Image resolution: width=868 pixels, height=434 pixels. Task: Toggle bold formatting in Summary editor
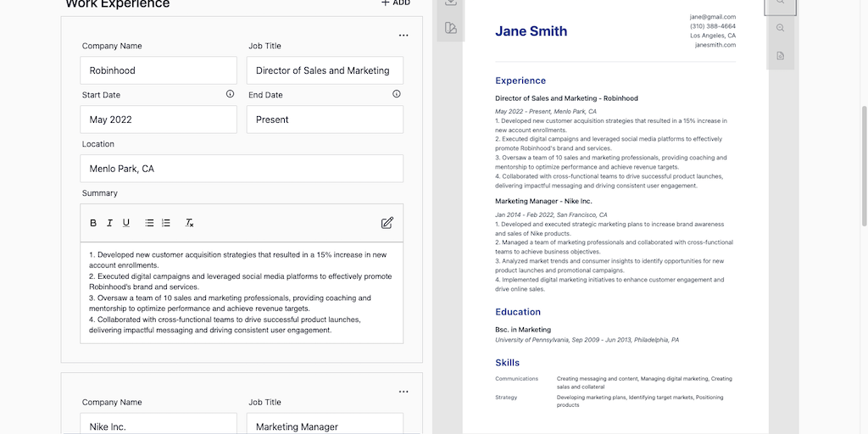click(x=93, y=223)
